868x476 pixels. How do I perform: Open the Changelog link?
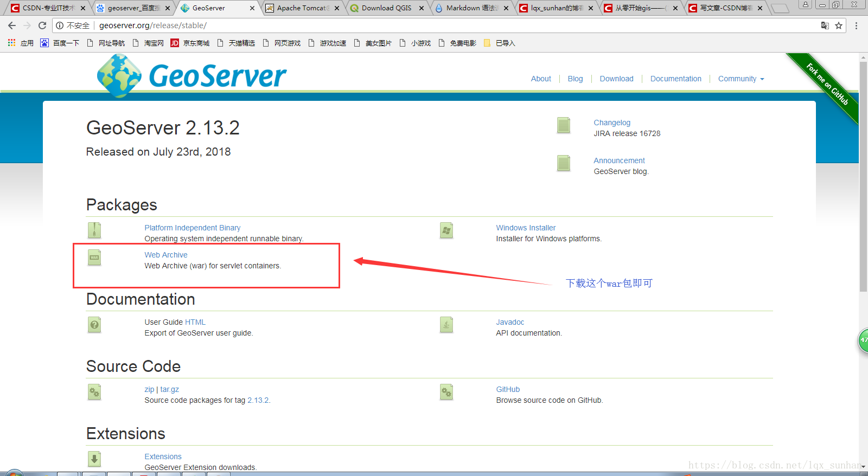[612, 123]
